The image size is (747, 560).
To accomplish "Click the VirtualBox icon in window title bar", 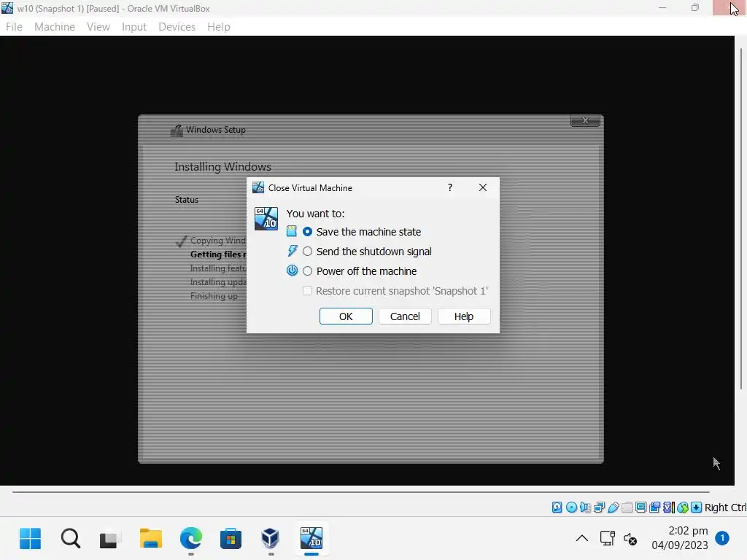I will [x=7, y=7].
